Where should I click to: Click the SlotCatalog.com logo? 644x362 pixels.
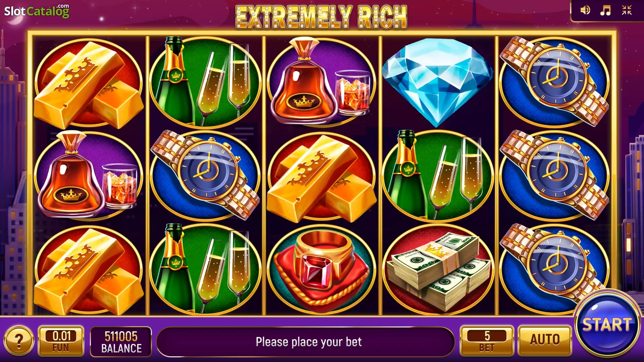point(37,11)
